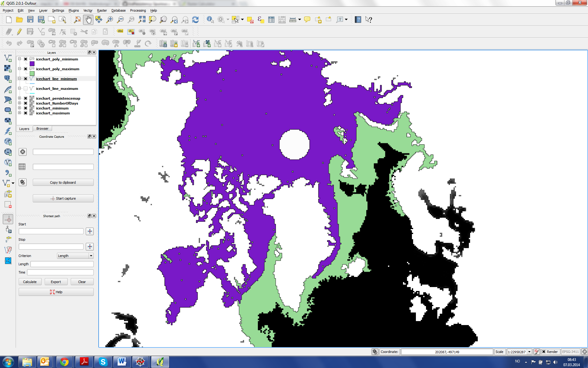The height and width of the screenshot is (368, 588).
Task: Collapse the icechart_line_maximum layer legend
Action: click(20, 88)
